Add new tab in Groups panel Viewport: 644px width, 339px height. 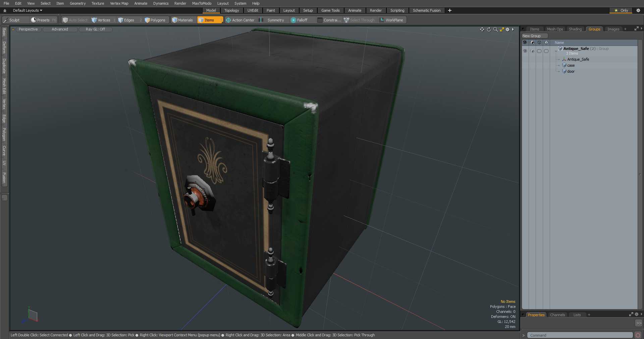[625, 29]
